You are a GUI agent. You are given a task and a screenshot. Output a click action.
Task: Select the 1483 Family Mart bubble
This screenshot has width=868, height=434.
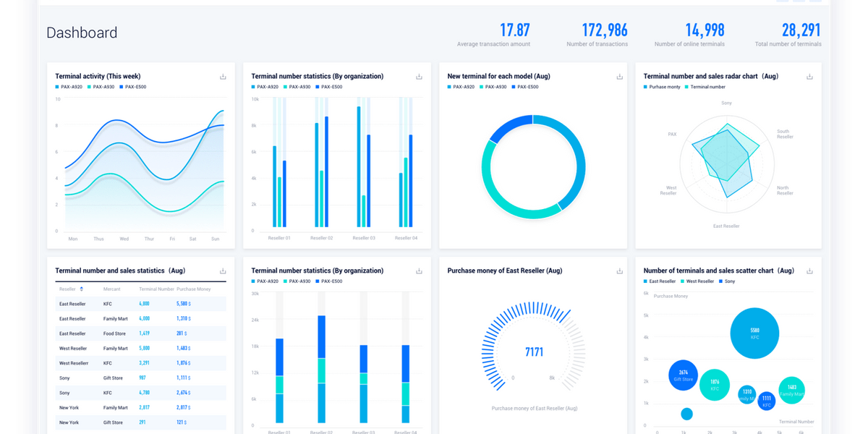tap(792, 390)
